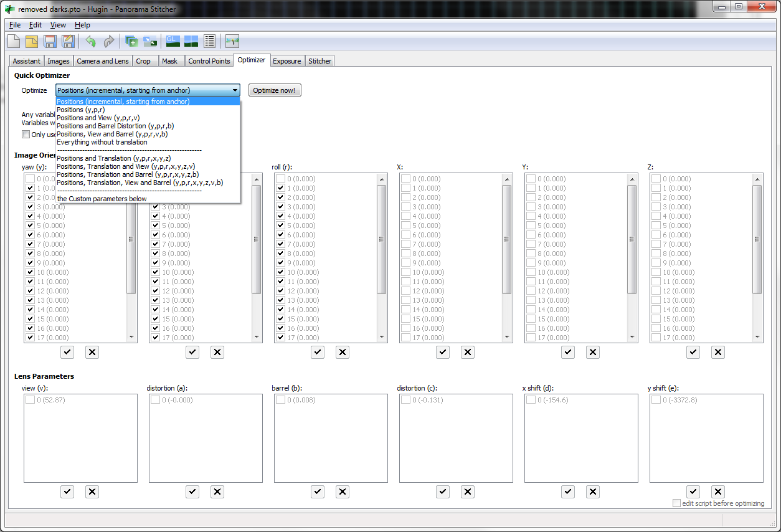This screenshot has height=532, width=781.
Task: Toggle roll checkbox for image 10
Action: (x=280, y=272)
